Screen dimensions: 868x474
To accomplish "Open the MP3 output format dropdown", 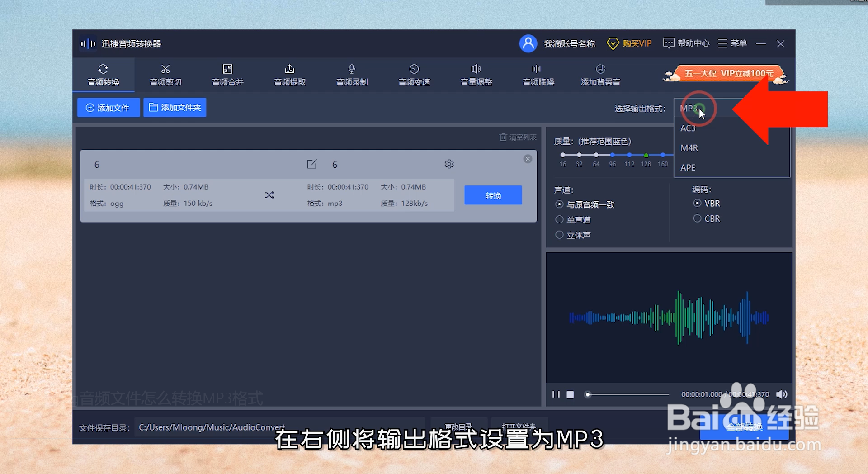I will pos(731,109).
